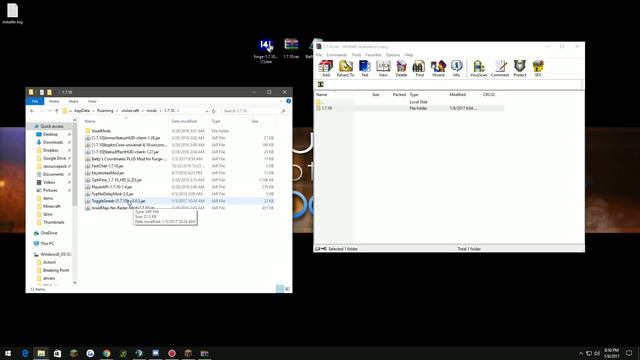Image resolution: width=640 pixels, height=360 pixels.
Task: Open the Tools menu in WinRAR
Action: 356,55
